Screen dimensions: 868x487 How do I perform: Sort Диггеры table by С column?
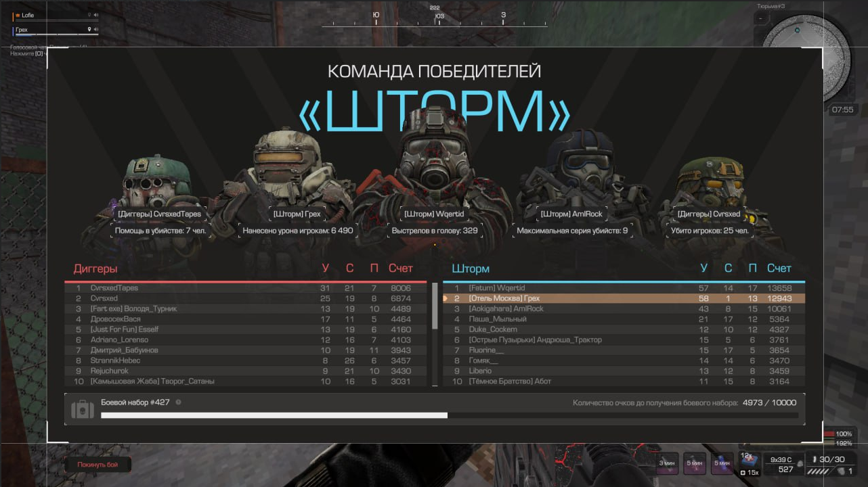pos(350,269)
